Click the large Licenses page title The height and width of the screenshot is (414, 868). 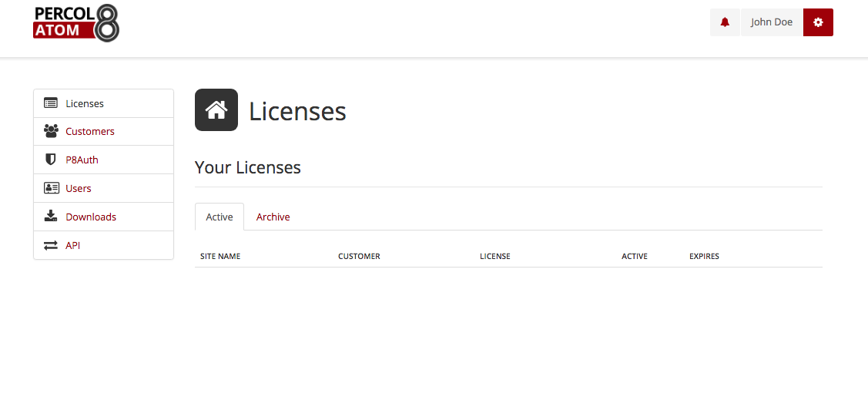(297, 111)
